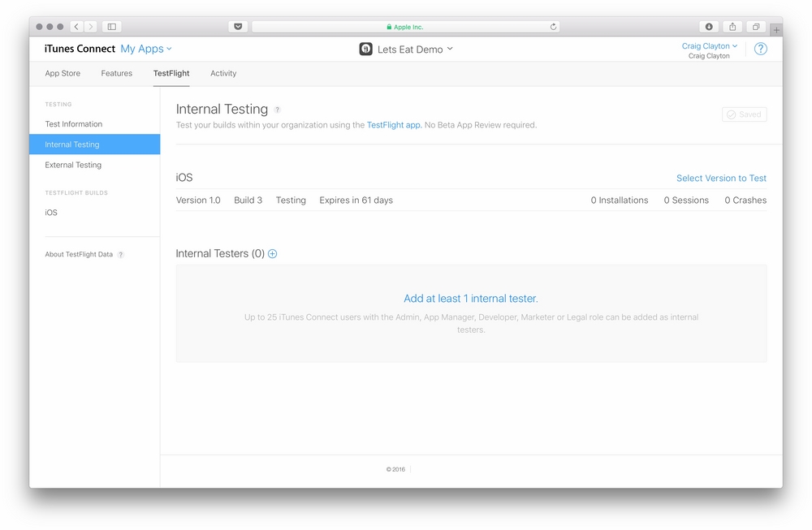The width and height of the screenshot is (812, 530).
Task: Open the Share icon in Safari toolbar
Action: pyautogui.click(x=732, y=27)
